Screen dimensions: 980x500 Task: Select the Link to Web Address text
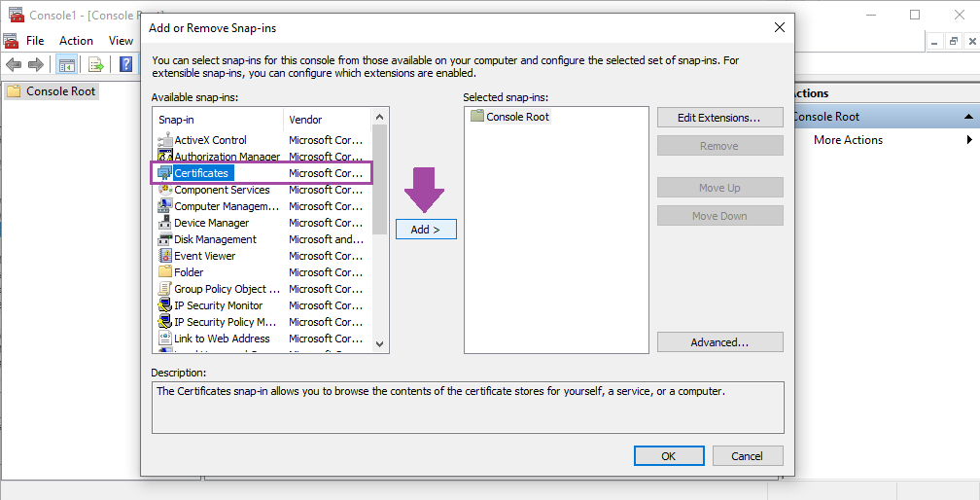[x=222, y=339]
